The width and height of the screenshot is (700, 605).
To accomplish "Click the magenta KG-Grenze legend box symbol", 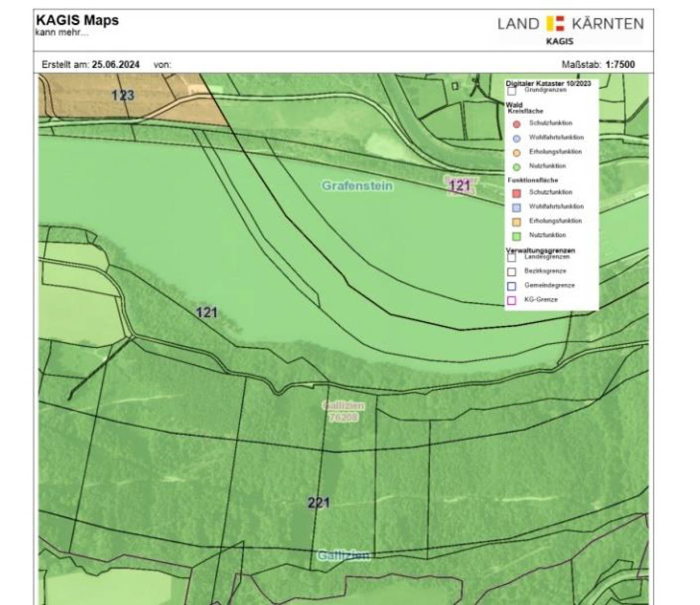I will (512, 301).
